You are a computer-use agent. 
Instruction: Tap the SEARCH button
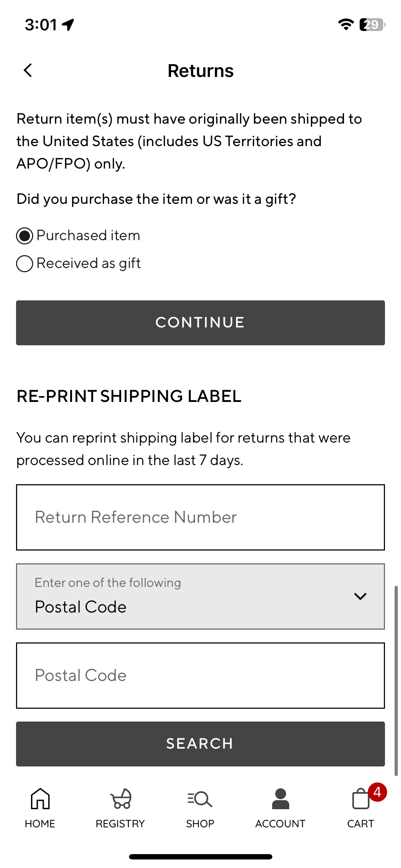click(200, 744)
